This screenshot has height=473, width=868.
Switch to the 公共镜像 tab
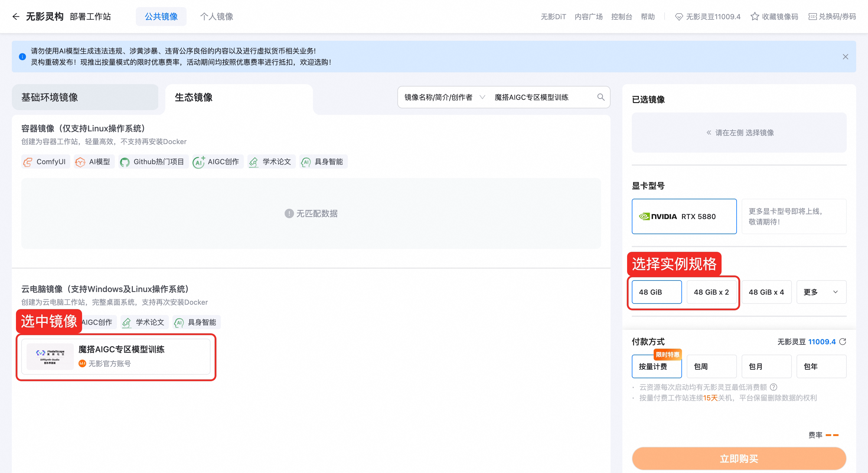(x=161, y=17)
